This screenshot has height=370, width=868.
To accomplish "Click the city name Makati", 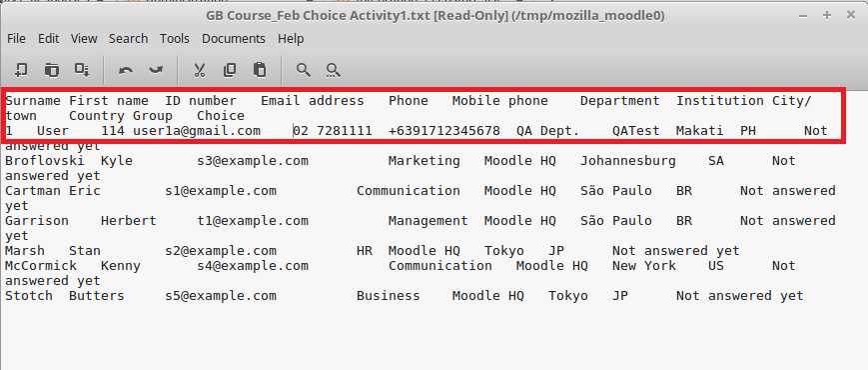I will 700,131.
